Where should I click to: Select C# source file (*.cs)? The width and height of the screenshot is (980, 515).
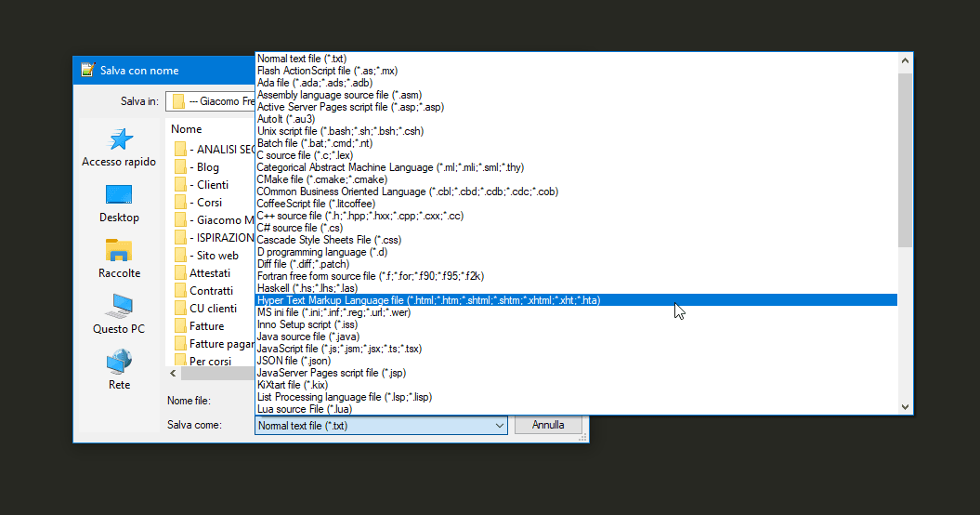point(576,228)
